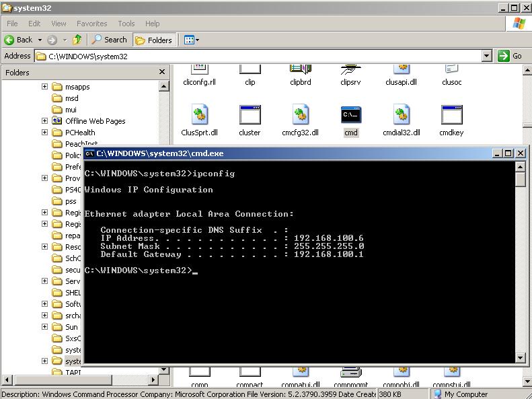Select the msd folder in tree
Viewport: 532px width, 399px height.
point(65,98)
